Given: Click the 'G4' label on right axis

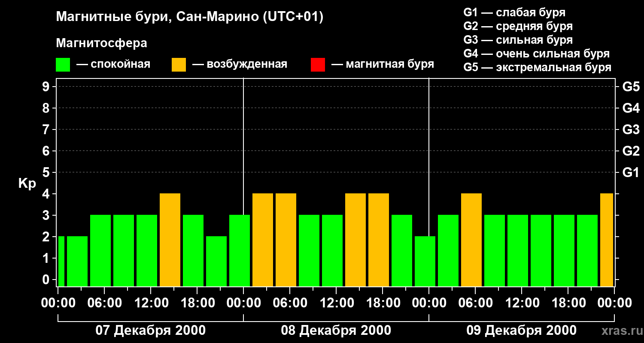Looking at the screenshot, I should tap(631, 108).
